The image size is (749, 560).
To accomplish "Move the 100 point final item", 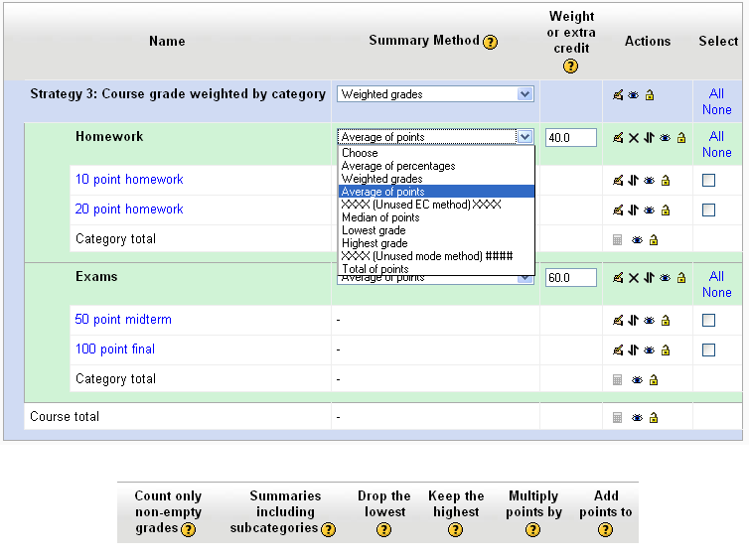I will click(633, 350).
